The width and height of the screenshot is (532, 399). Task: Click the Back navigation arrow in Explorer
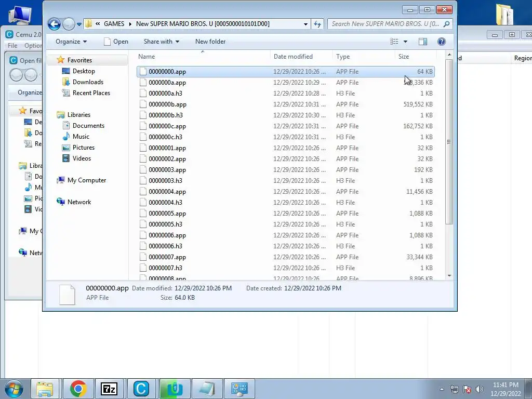54,24
